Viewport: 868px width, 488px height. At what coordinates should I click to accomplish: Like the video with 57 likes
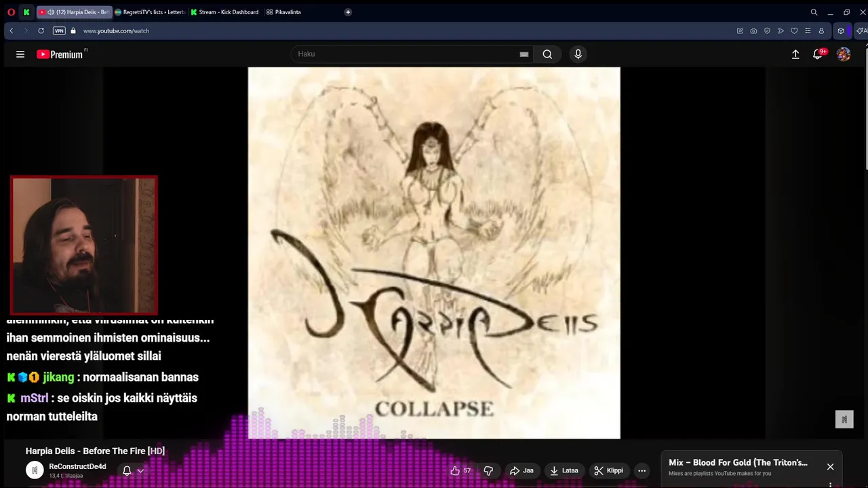(460, 470)
